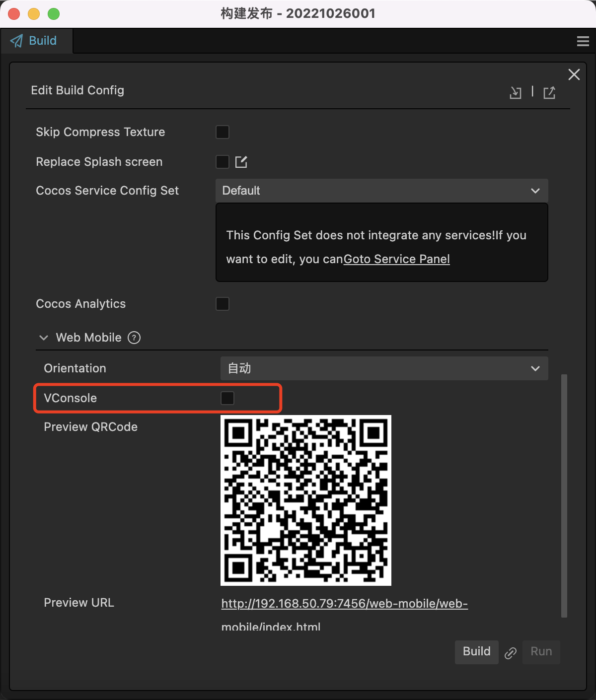The height and width of the screenshot is (700, 596).
Task: Close the Edit Build Config panel
Action: [x=574, y=74]
